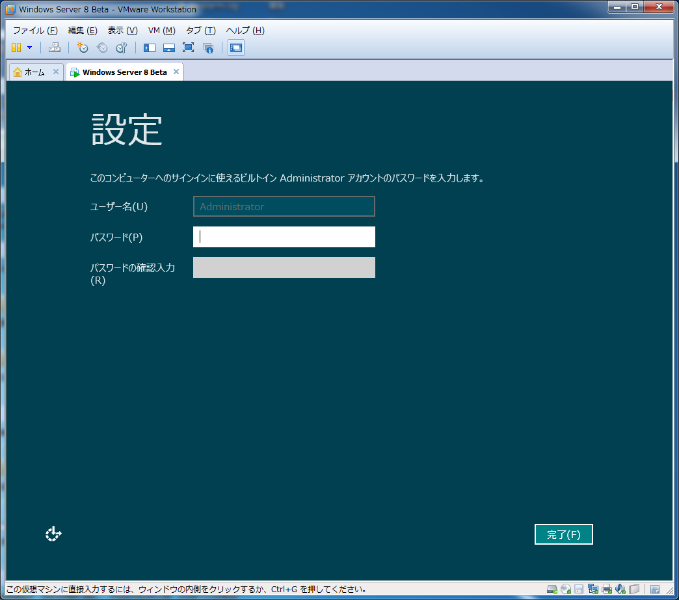Click the revert to snapshot icon
The height and width of the screenshot is (600, 679).
pos(101,47)
